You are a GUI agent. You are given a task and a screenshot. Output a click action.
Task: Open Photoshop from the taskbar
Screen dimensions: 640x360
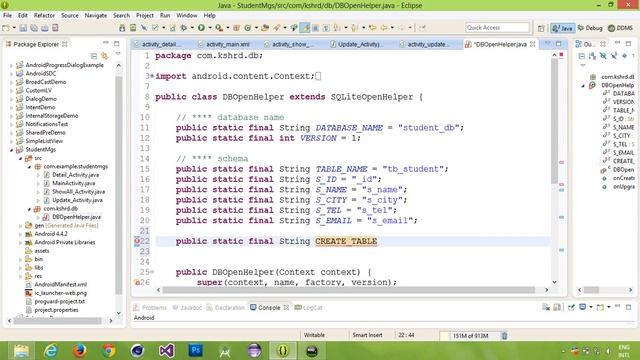(196, 350)
